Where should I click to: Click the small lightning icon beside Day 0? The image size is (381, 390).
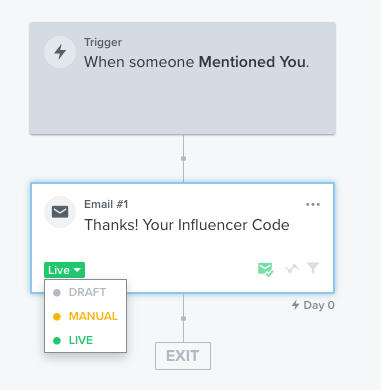coord(295,305)
